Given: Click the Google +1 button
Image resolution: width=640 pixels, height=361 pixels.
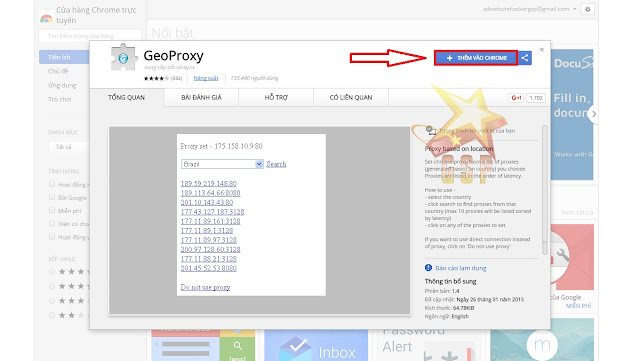Looking at the screenshot, I should [x=516, y=98].
